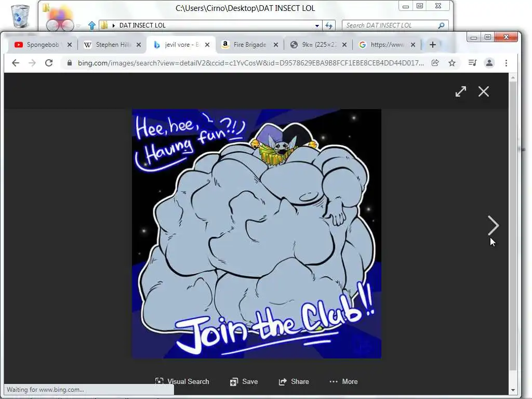Click the browser forward arrow

coord(32,63)
